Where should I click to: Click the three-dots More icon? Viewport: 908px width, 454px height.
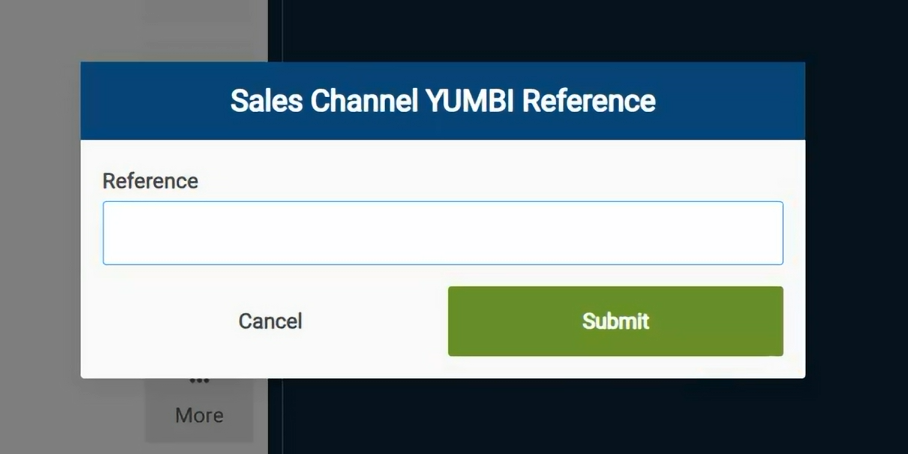[199, 381]
